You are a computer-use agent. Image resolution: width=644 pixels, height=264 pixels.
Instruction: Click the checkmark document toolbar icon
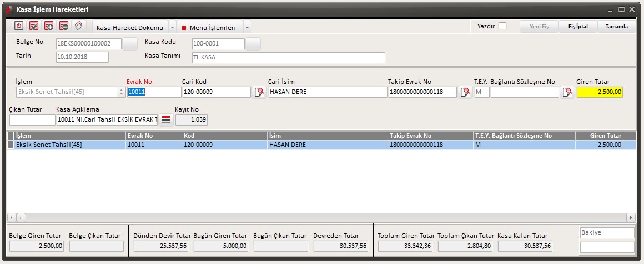(x=34, y=26)
